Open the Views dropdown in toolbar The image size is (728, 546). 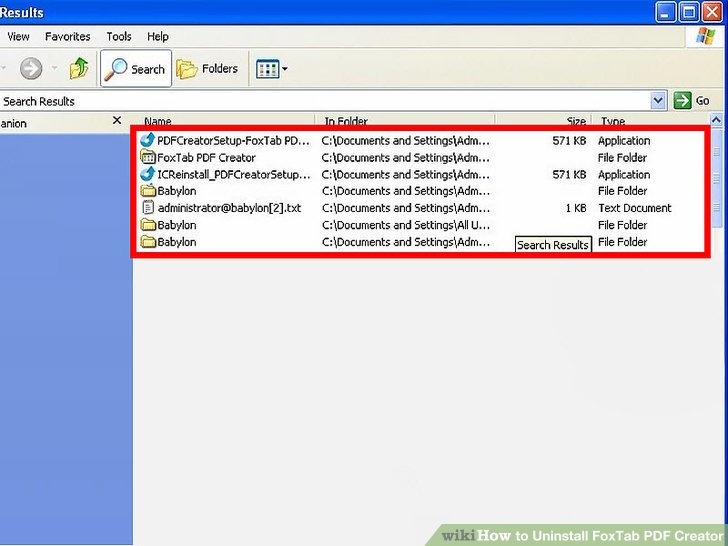(271, 69)
